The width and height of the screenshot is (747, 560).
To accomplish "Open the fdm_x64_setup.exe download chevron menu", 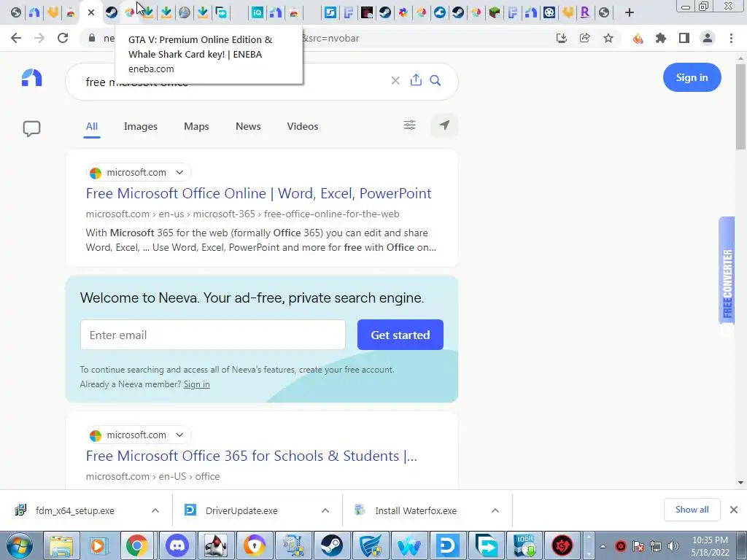I will (155, 510).
